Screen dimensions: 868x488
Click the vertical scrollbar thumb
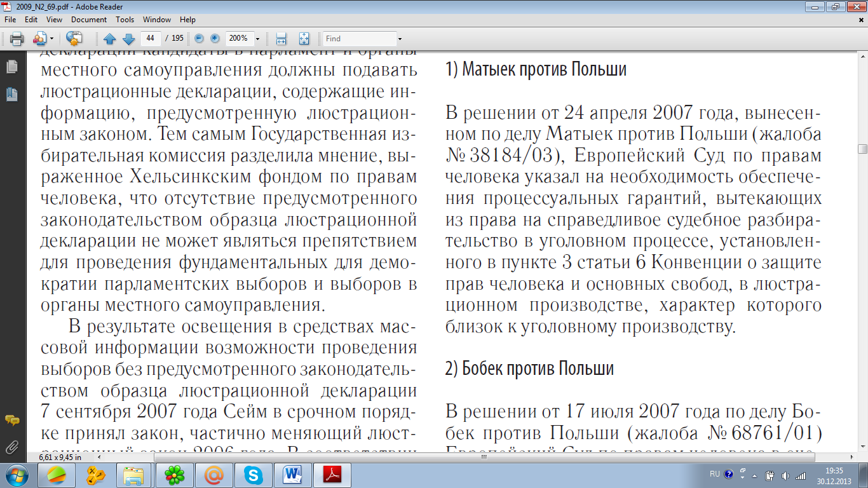862,149
